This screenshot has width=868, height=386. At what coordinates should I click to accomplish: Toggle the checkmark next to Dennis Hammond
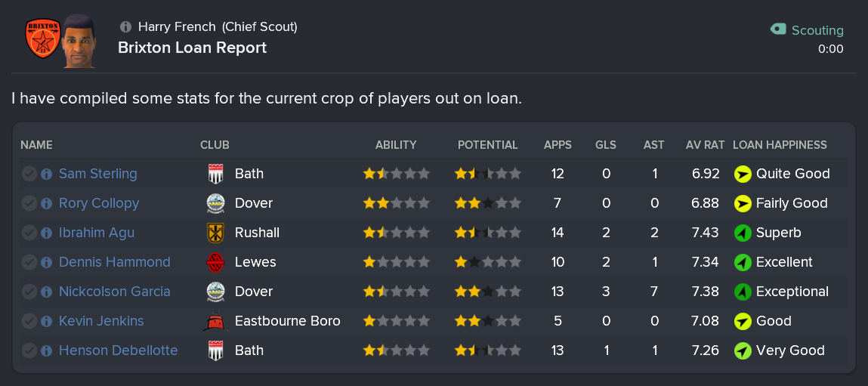tap(29, 262)
